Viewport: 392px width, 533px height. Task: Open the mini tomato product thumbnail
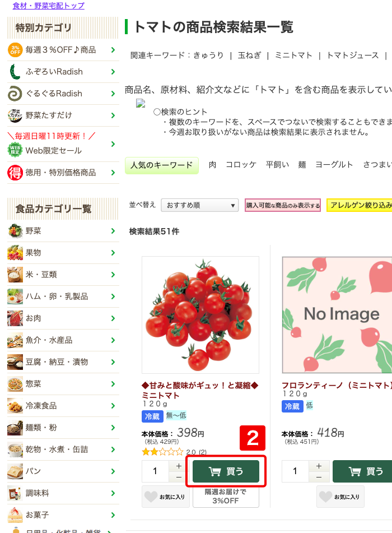coord(200,315)
